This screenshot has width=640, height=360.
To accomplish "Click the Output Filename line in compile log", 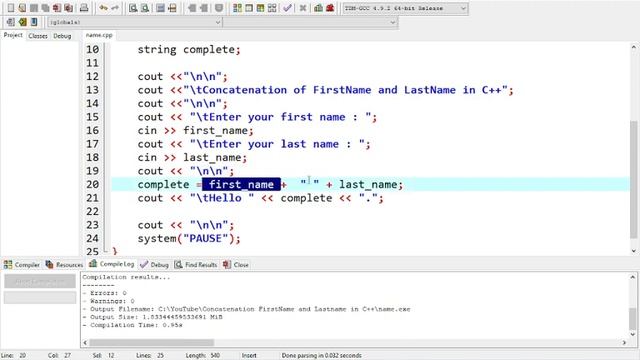I will click(x=247, y=309).
